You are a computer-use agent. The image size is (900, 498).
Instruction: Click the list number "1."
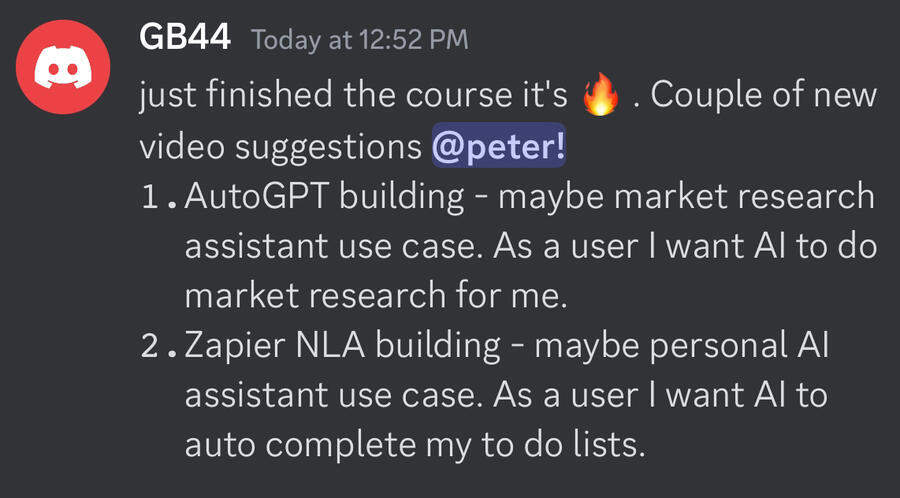160,197
